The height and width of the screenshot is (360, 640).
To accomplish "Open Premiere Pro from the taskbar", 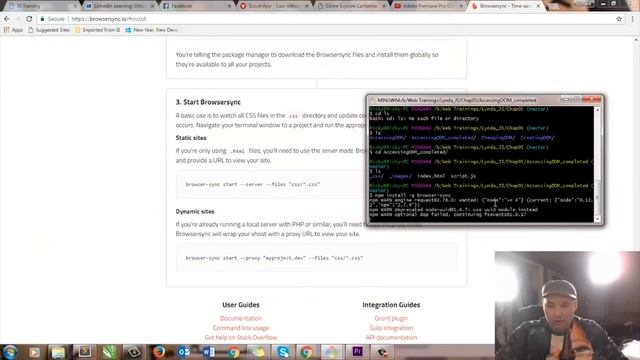I will (357, 351).
